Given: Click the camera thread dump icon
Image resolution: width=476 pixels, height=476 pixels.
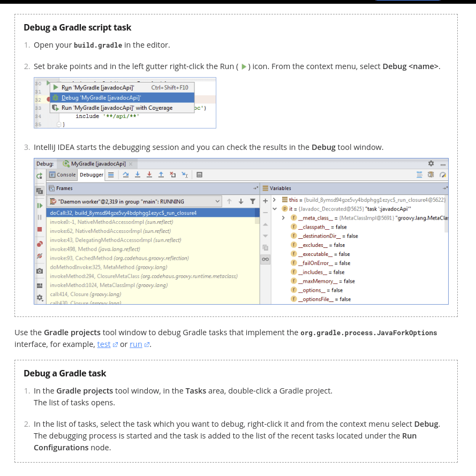Looking at the screenshot, I should pyautogui.click(x=40, y=271).
